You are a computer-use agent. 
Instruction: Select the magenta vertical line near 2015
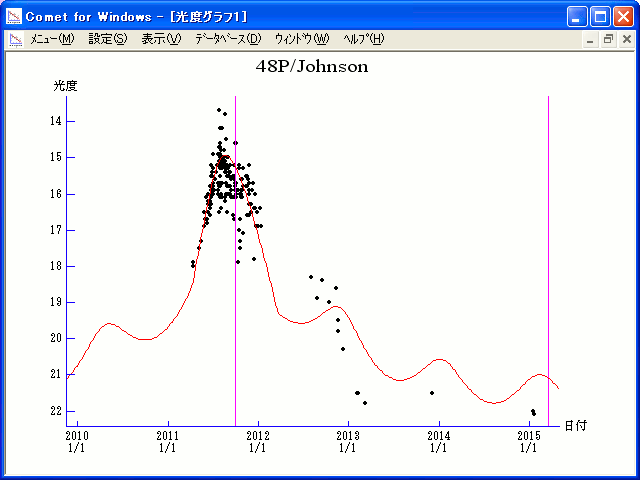pos(548,250)
